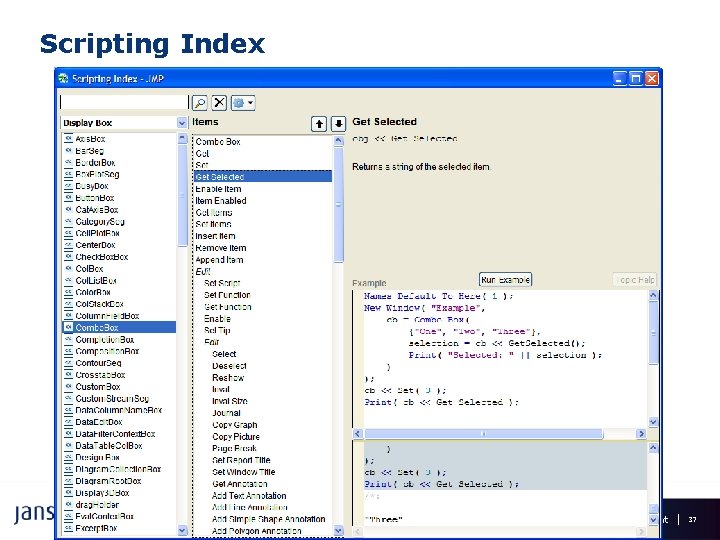The height and width of the screenshot is (540, 720).
Task: Select DataFilterContextBox in the list
Action: 115,434
